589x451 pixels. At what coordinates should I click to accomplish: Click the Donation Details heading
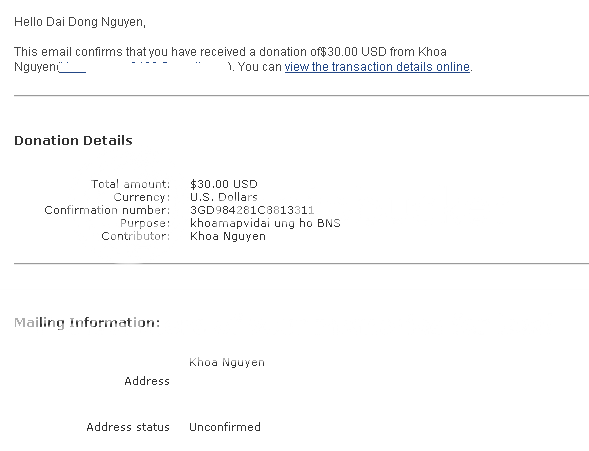[x=73, y=140]
